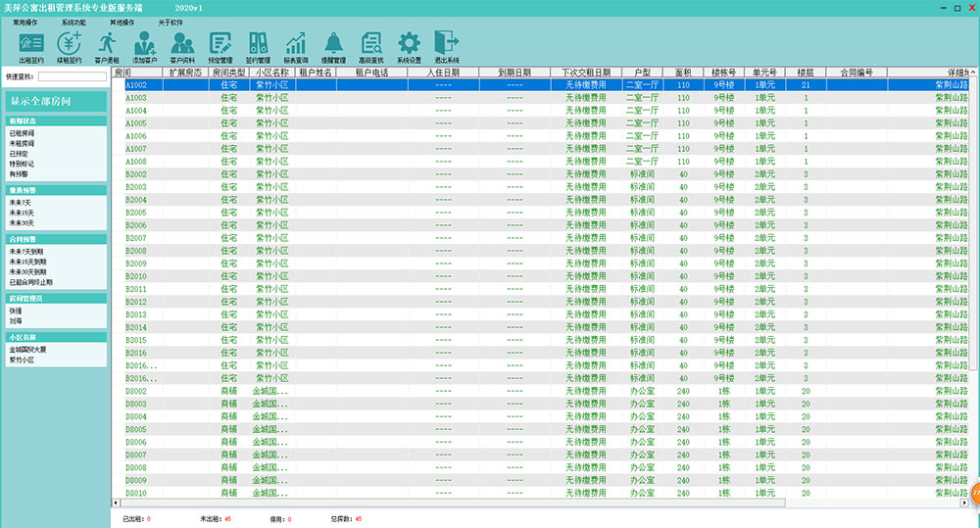Click the 快速查找 search input field
Viewport: 980px width, 528px height.
(72, 75)
